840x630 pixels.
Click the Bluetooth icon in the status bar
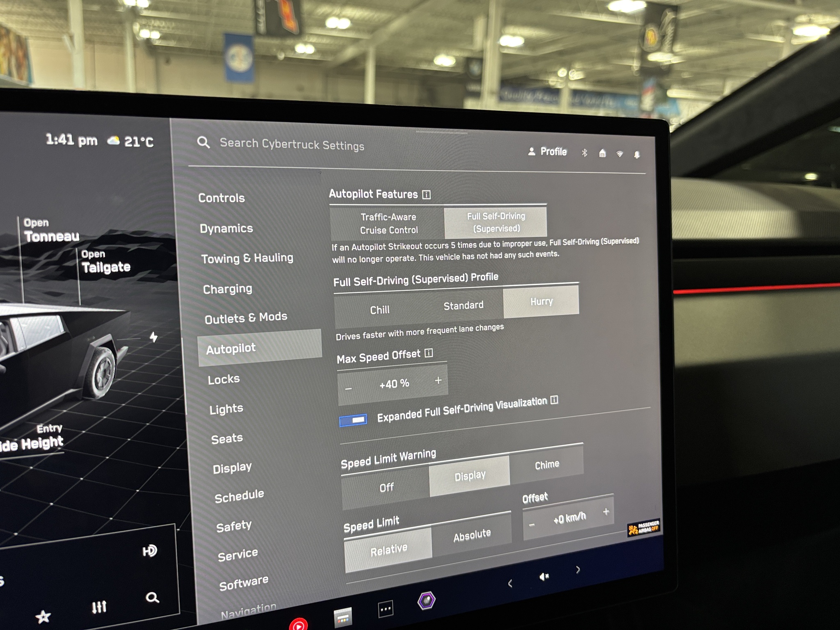584,153
